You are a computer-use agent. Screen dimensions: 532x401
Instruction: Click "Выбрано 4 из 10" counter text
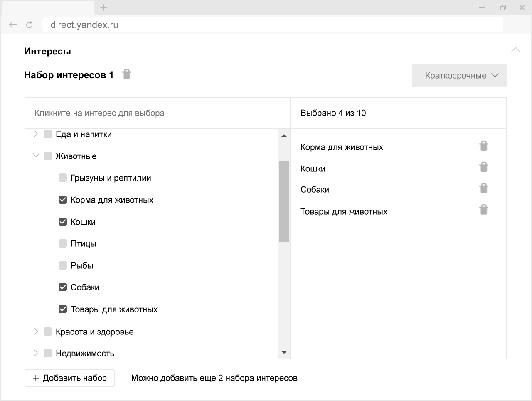(x=333, y=113)
